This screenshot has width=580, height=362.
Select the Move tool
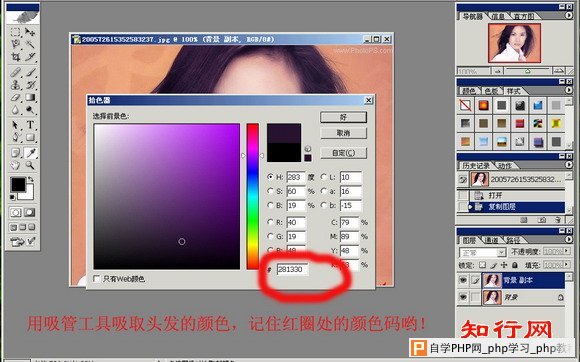coord(30,32)
